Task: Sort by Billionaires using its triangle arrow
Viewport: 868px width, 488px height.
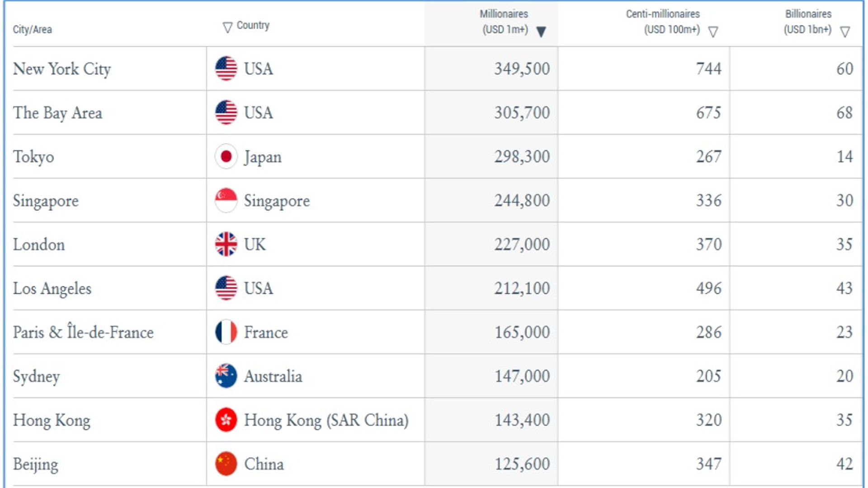Action: pos(844,32)
